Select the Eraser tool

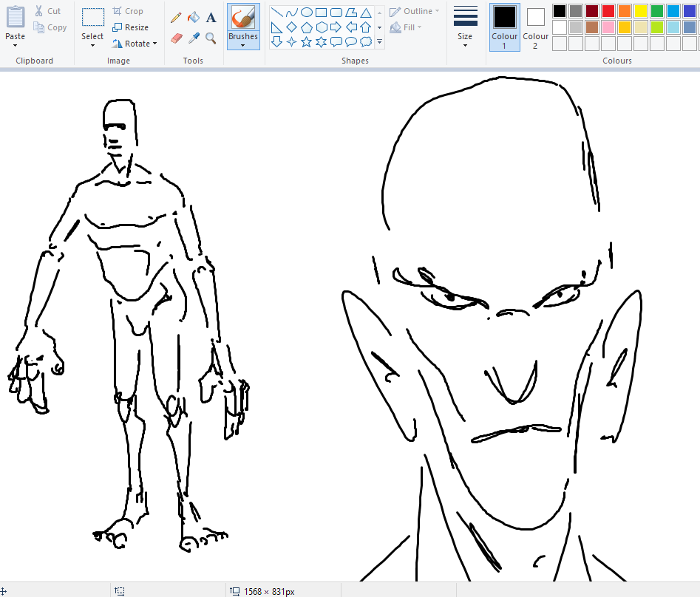pos(177,38)
